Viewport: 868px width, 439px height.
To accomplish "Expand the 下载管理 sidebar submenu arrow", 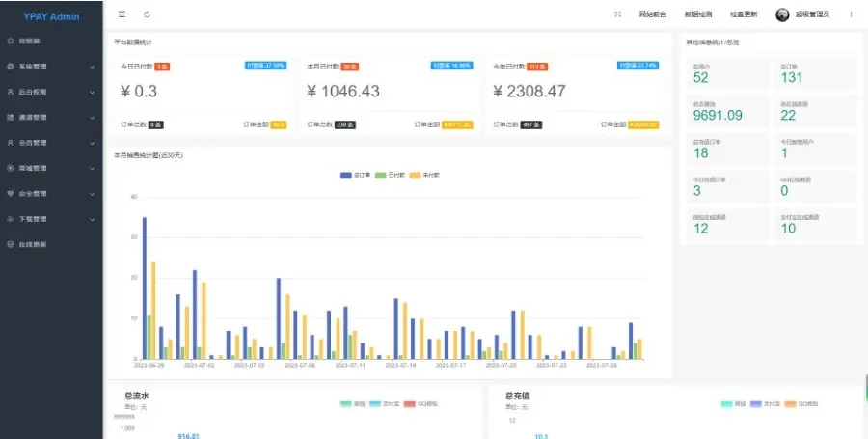I will pyautogui.click(x=92, y=219).
